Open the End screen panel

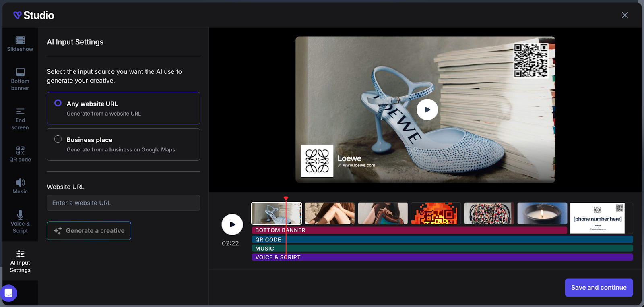(x=20, y=118)
